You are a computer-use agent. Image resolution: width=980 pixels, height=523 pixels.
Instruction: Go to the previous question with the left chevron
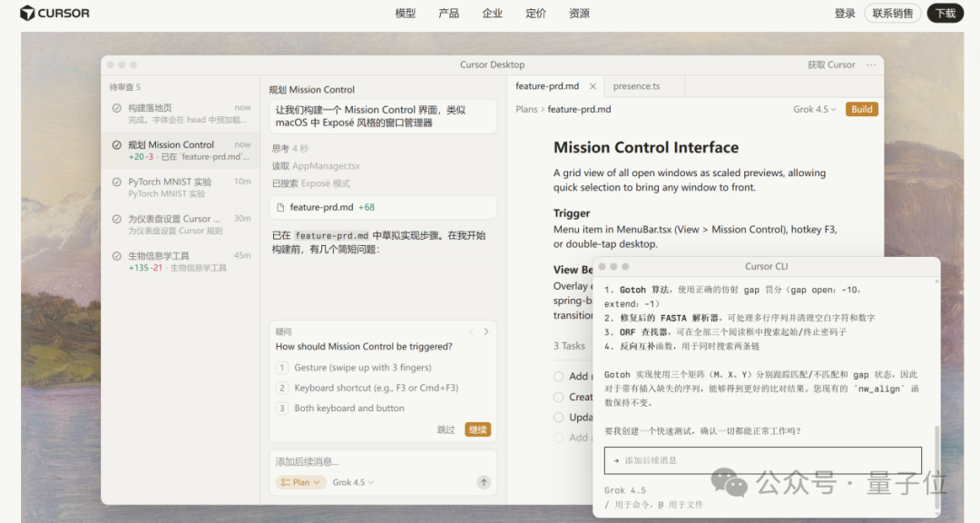(x=471, y=331)
